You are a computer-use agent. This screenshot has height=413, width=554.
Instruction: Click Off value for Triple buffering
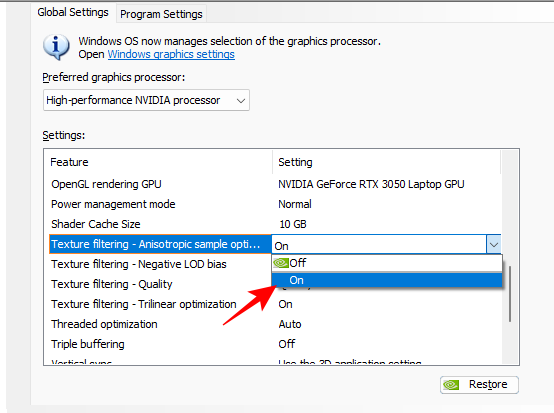pyautogui.click(x=287, y=344)
